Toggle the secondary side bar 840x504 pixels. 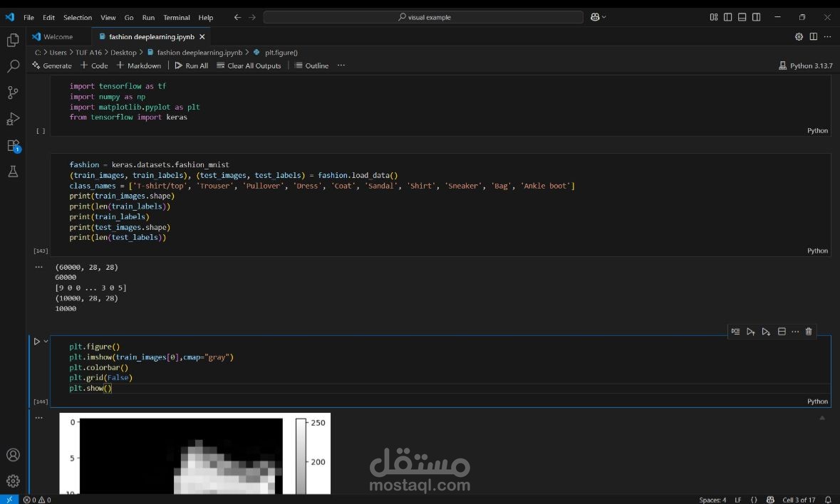[757, 17]
